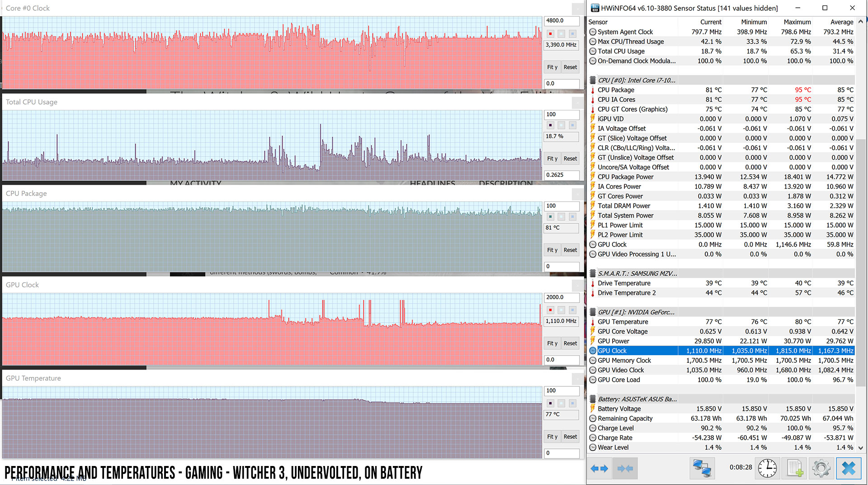Select the Charge Rate row
This screenshot has height=485, width=868.
pyautogui.click(x=722, y=438)
